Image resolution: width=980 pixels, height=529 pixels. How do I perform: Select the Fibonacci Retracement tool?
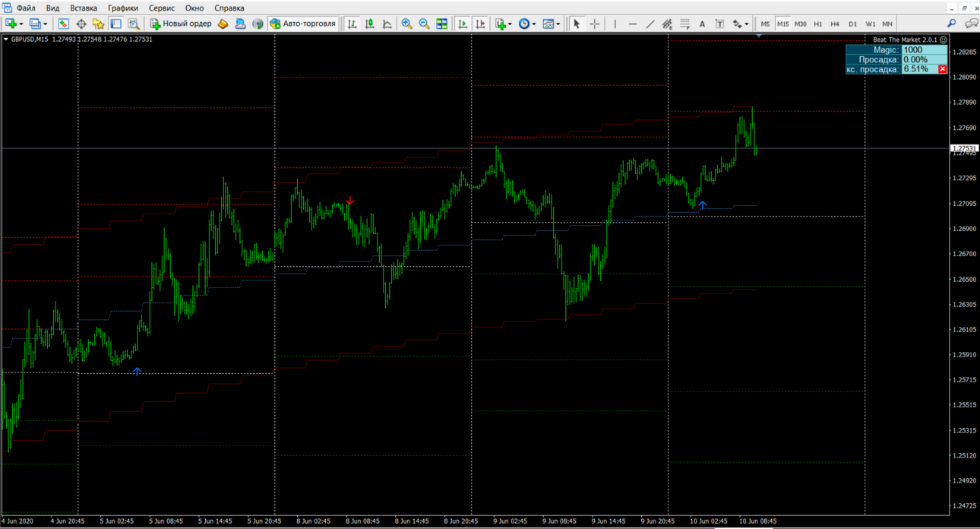tap(684, 24)
